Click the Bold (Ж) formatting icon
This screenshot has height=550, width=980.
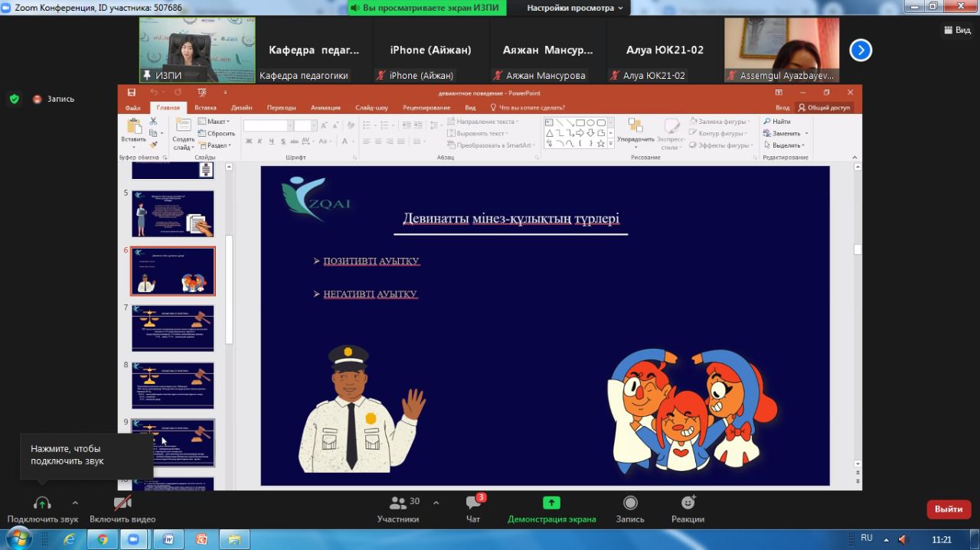pos(249,142)
